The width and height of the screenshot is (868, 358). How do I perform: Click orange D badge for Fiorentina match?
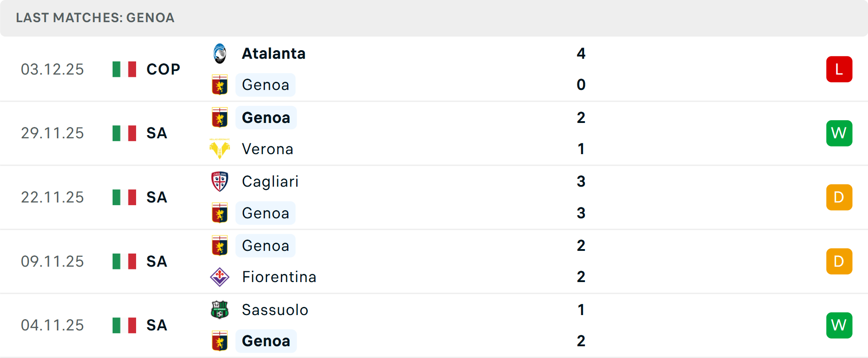(839, 261)
